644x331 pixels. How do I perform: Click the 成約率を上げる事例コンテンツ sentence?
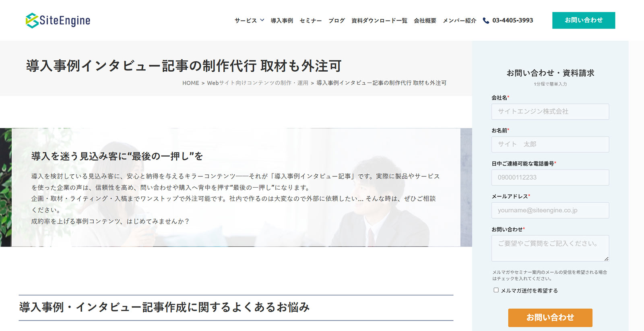(x=110, y=221)
